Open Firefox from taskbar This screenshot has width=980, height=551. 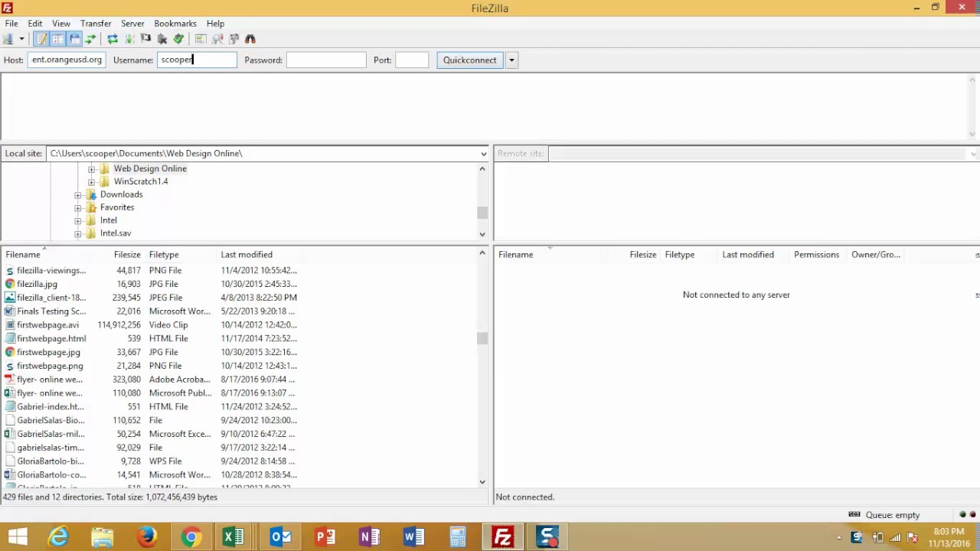pyautogui.click(x=147, y=537)
